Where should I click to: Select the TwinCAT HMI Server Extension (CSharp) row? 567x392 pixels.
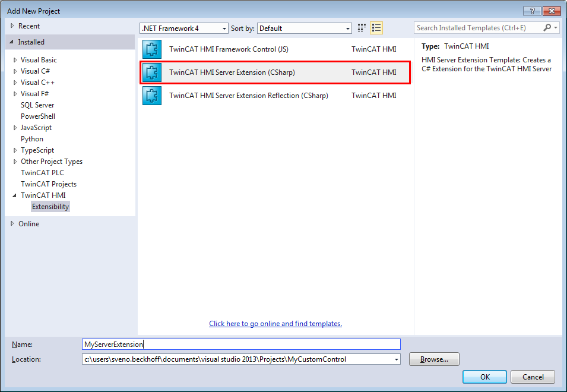pos(275,72)
